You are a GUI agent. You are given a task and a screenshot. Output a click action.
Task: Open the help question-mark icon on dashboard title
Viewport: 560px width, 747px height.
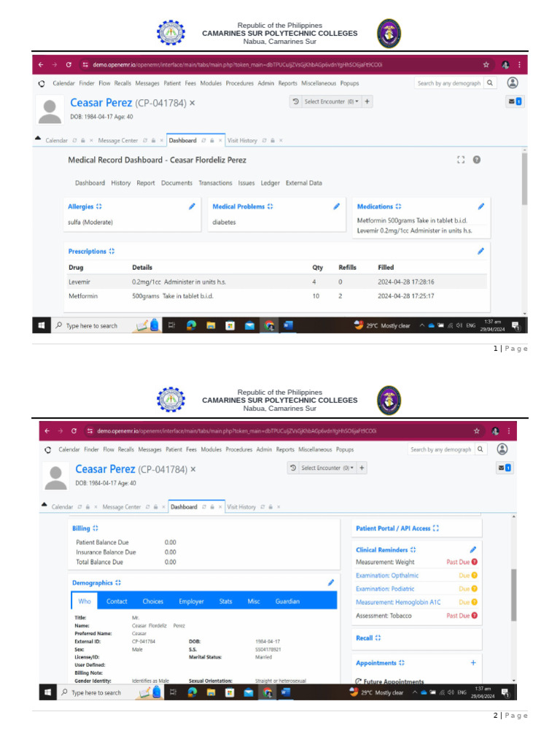[477, 160]
